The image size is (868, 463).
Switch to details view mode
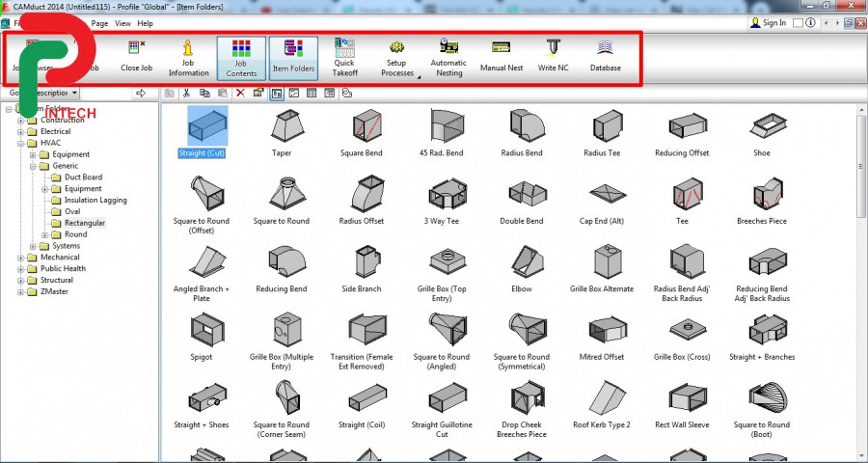330,93
